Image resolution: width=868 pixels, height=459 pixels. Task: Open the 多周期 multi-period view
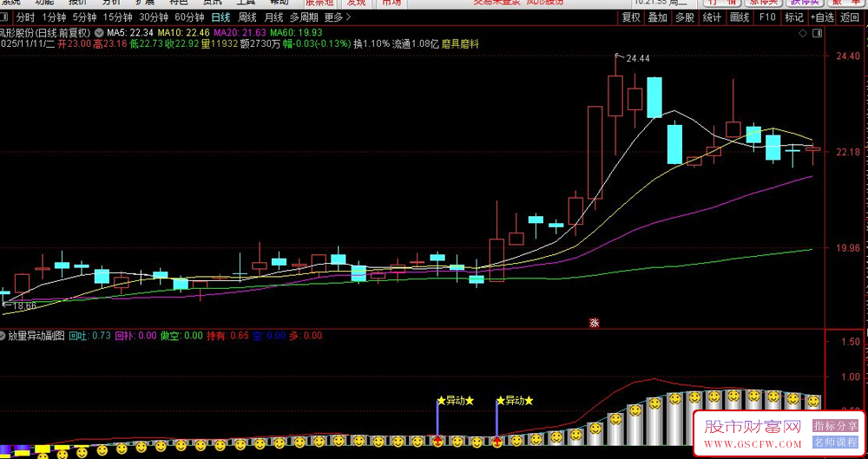pos(304,17)
